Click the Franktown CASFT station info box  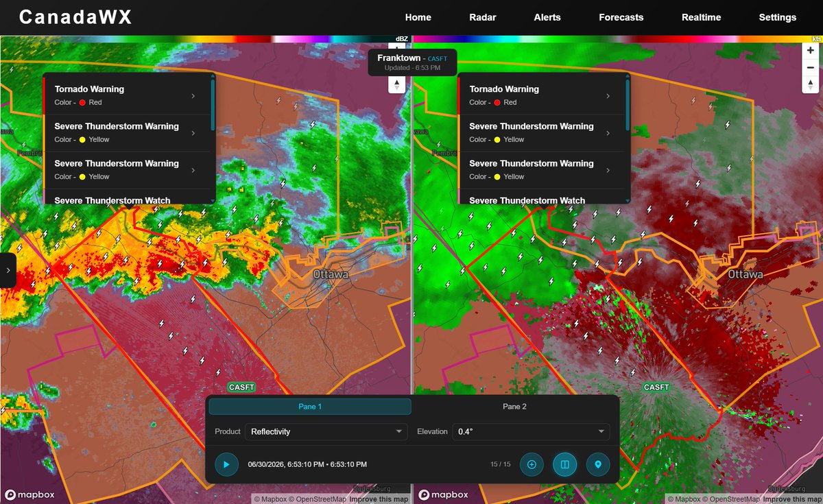click(413, 62)
